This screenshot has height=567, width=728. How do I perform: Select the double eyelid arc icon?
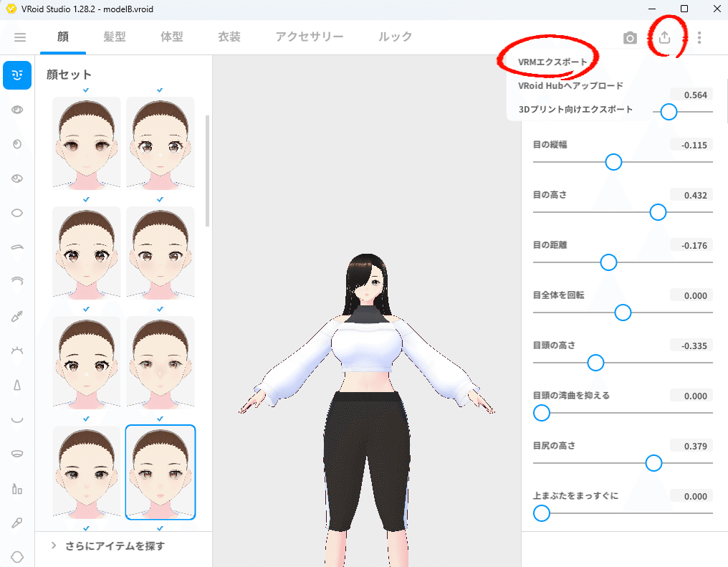(x=17, y=281)
